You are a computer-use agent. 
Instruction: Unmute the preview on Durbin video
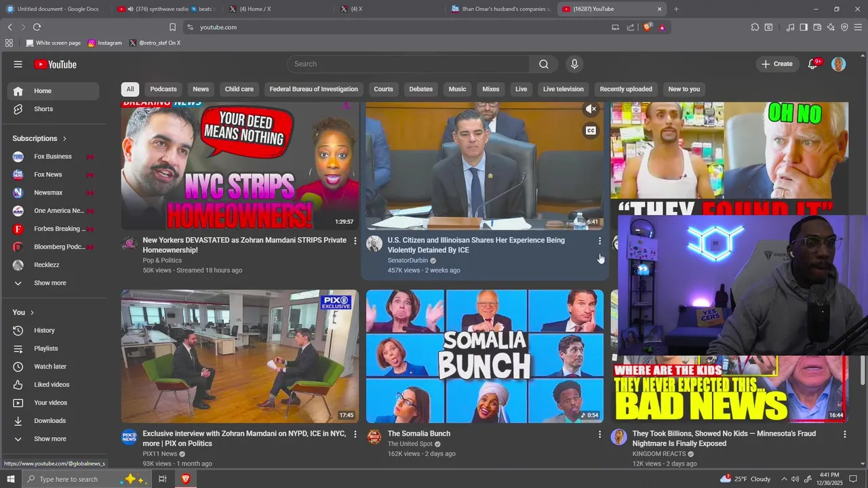(x=591, y=109)
